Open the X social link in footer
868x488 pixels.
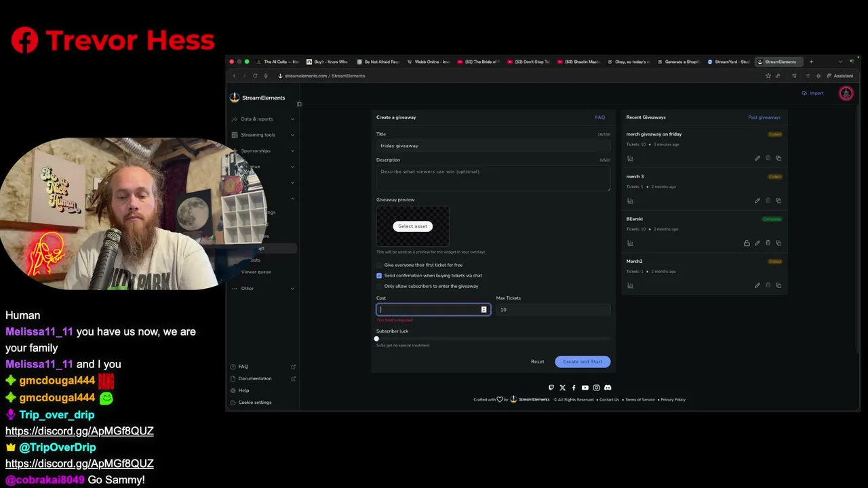[x=562, y=388]
